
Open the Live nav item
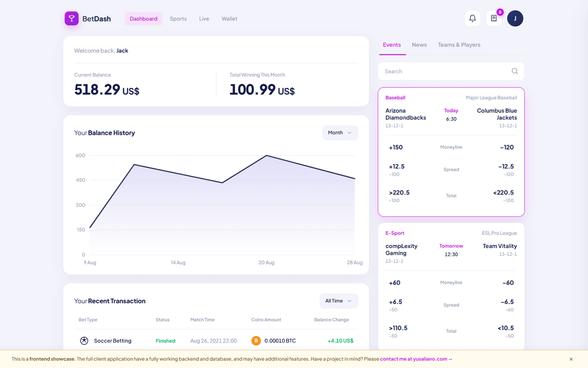[x=204, y=19]
